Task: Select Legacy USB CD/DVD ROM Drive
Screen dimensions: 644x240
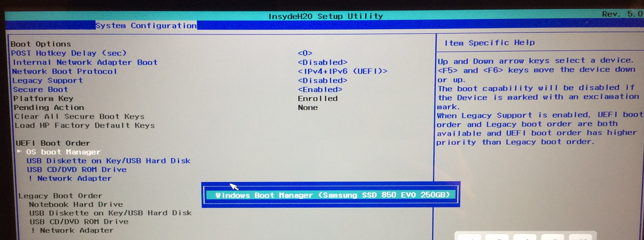Action: pyautogui.click(x=79, y=222)
